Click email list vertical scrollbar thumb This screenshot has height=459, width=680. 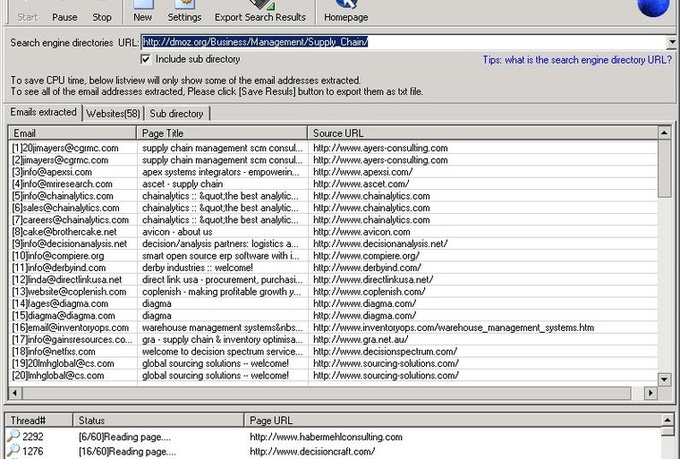click(664, 168)
